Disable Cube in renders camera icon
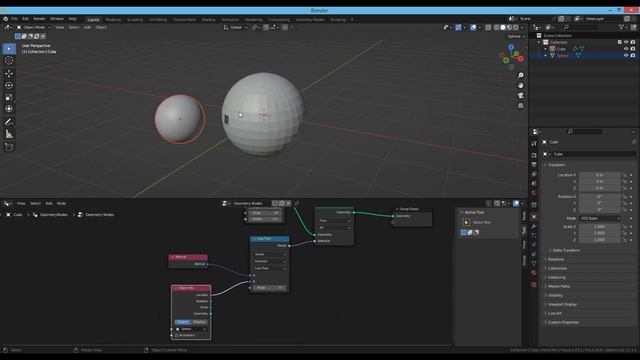This screenshot has width=640, height=360. 633,49
